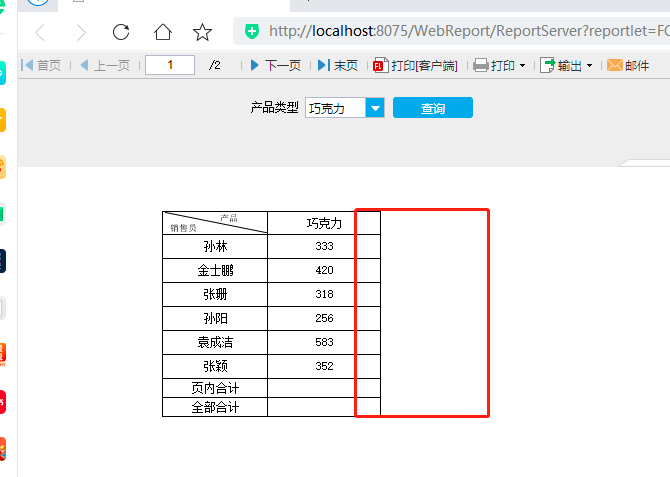
Task: Click the 页内合计 row label
Action: click(x=215, y=388)
